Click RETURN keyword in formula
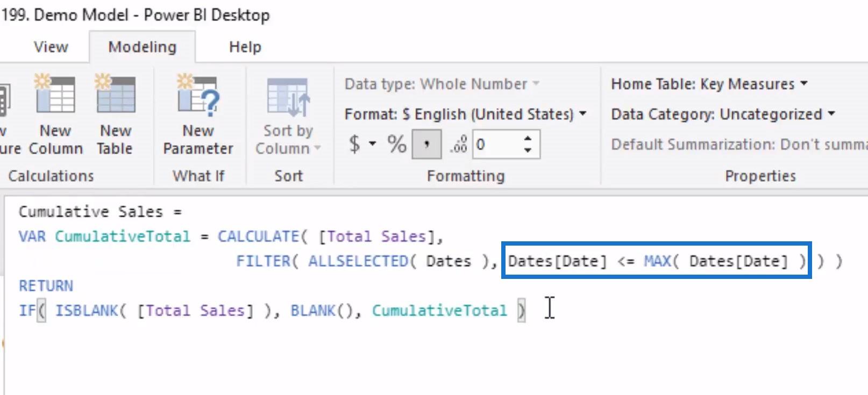868x395 pixels. [46, 286]
